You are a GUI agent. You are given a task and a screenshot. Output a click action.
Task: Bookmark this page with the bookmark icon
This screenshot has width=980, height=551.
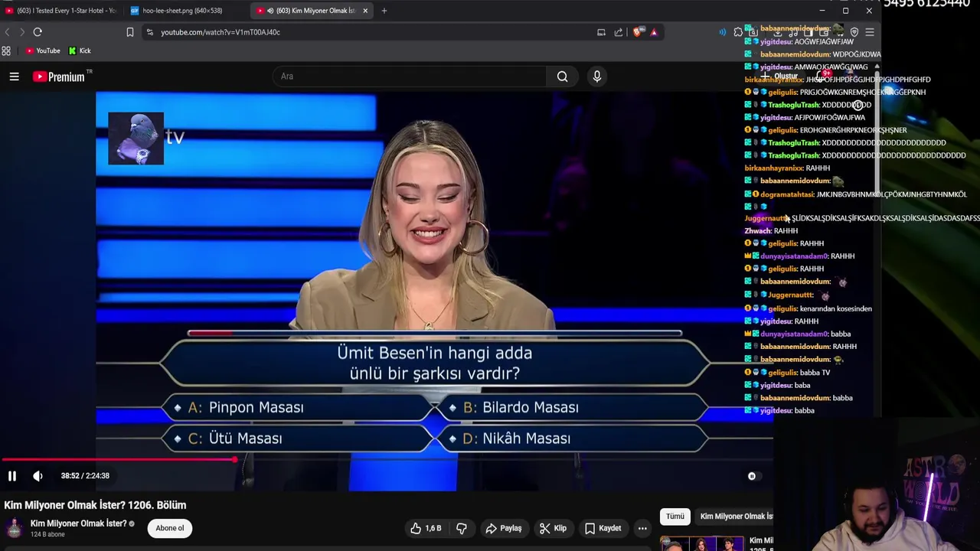coord(130,32)
